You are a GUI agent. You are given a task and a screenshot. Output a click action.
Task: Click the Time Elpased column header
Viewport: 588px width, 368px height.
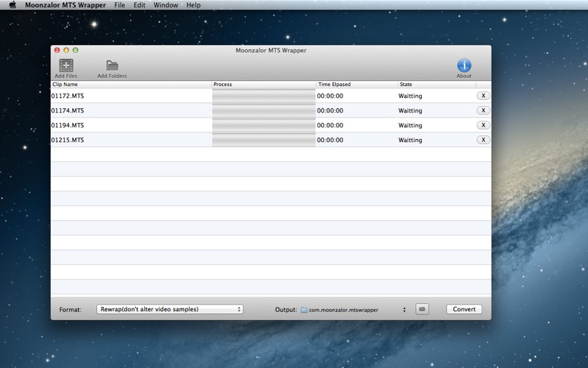357,85
